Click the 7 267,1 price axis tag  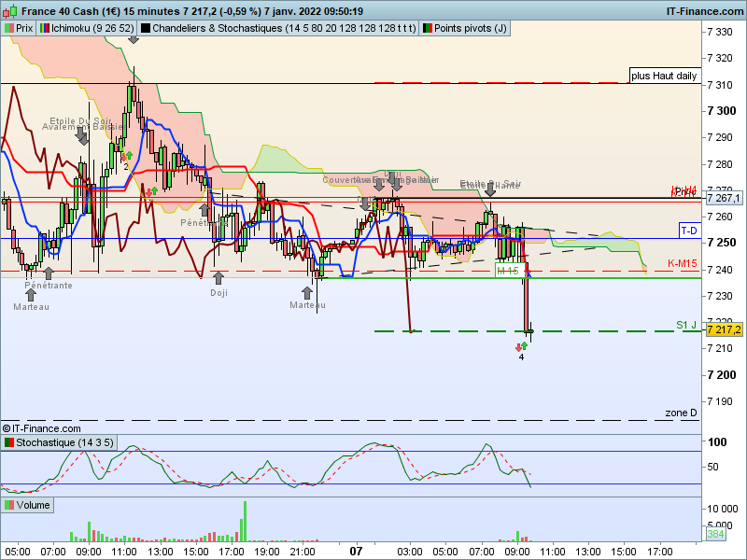pos(724,198)
